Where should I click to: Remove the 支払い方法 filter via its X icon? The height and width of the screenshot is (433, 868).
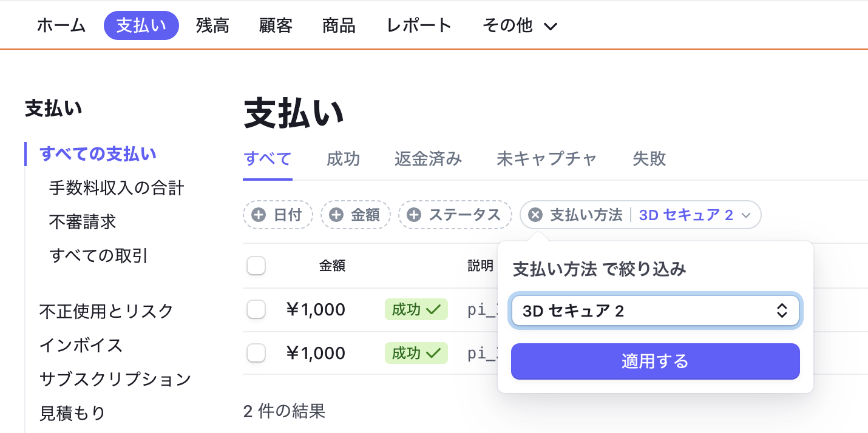(x=537, y=215)
